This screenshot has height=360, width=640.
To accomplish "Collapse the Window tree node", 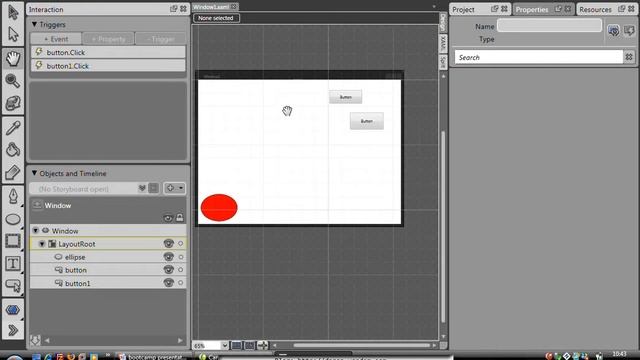I will 36,231.
